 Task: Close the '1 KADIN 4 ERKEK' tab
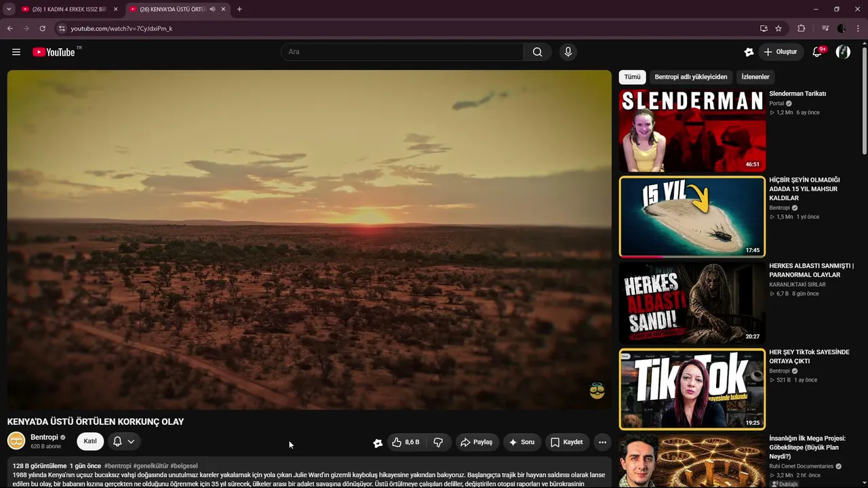point(115,9)
